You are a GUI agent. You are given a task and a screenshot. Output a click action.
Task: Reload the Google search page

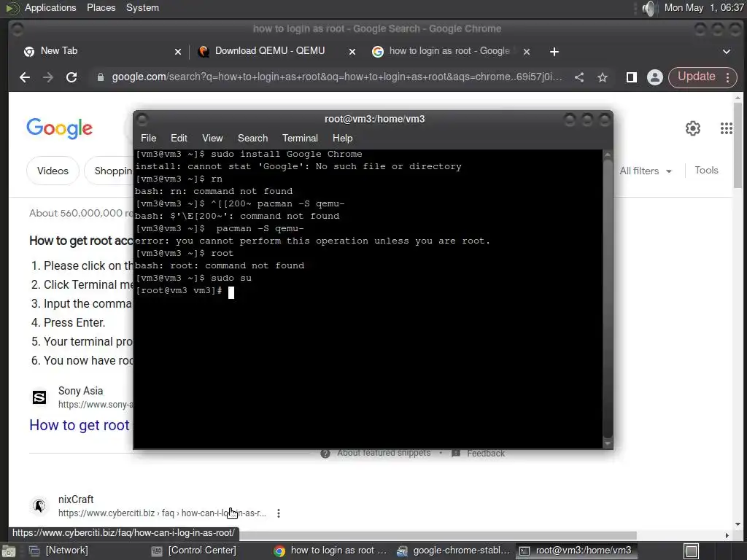71,77
